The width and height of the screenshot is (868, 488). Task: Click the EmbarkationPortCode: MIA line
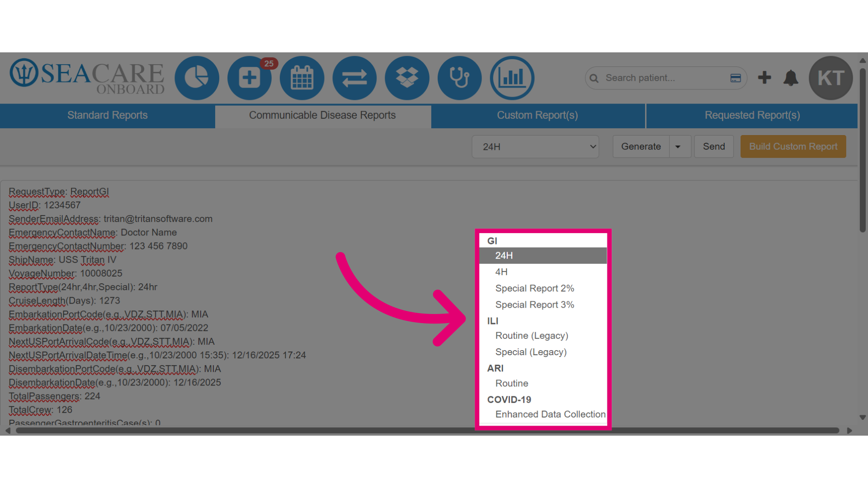tap(108, 314)
